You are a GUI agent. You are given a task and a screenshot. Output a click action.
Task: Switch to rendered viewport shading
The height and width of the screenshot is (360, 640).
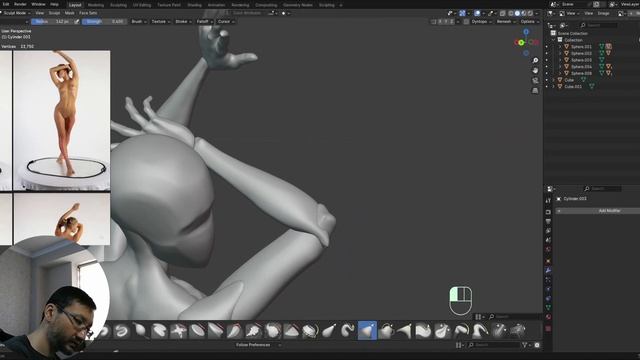[530, 13]
